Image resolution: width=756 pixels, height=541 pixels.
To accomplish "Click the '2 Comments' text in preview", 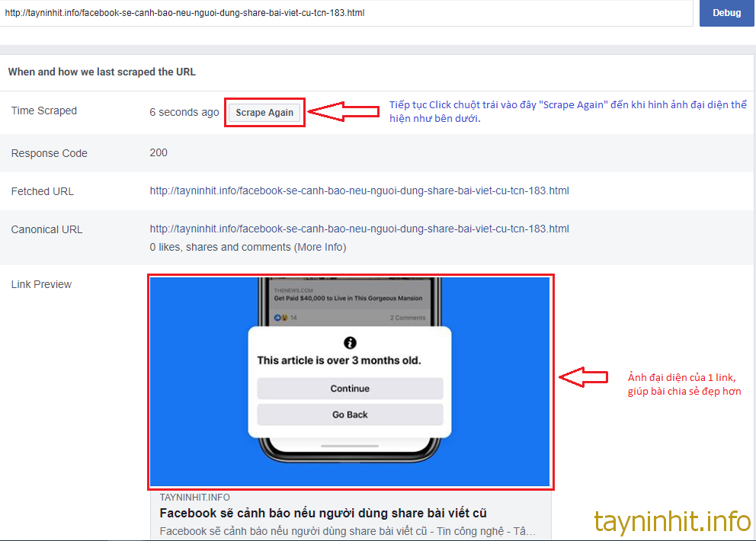I will 407,317.
